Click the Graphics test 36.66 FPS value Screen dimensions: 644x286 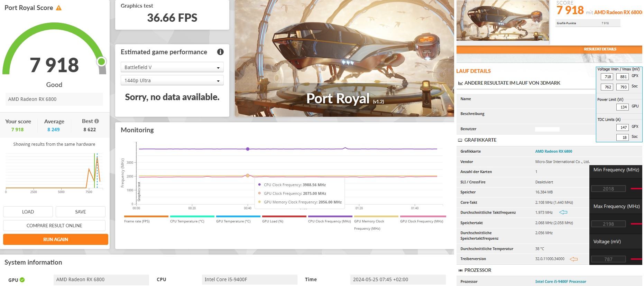tap(172, 18)
